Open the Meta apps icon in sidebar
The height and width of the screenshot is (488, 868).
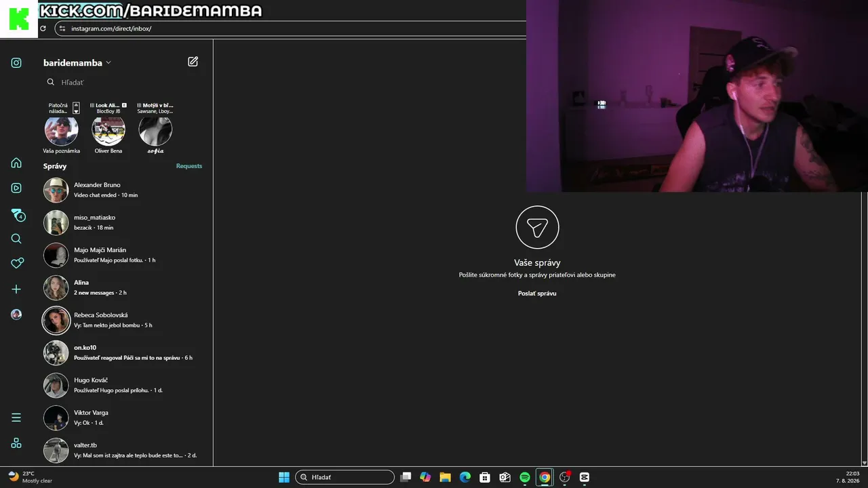[16, 443]
